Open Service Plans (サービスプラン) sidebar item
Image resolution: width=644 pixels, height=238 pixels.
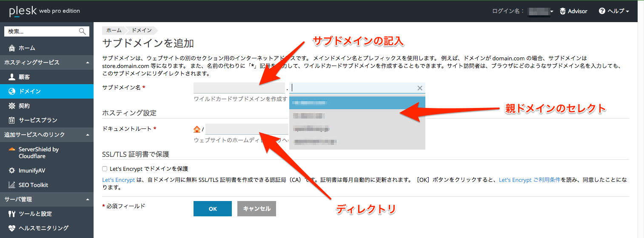(x=37, y=120)
